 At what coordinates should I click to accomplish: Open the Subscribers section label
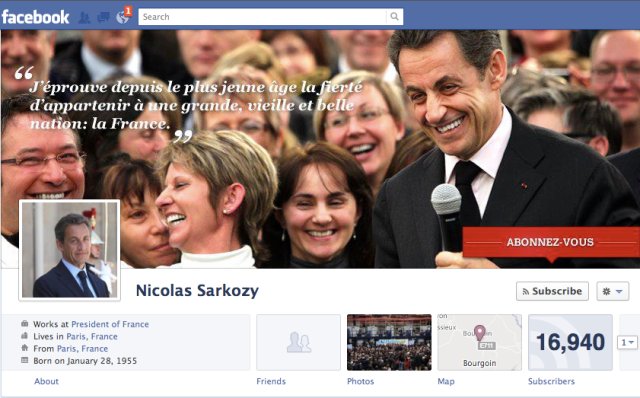pos(551,381)
